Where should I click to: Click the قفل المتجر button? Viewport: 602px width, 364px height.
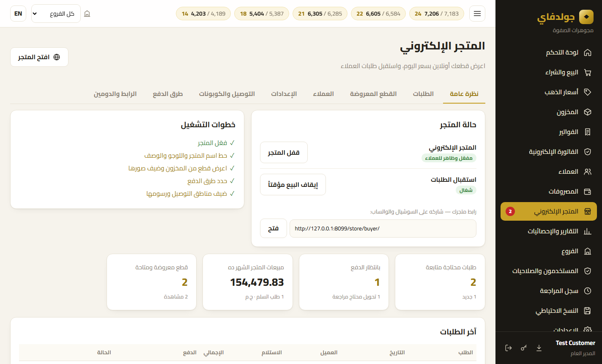click(x=284, y=153)
